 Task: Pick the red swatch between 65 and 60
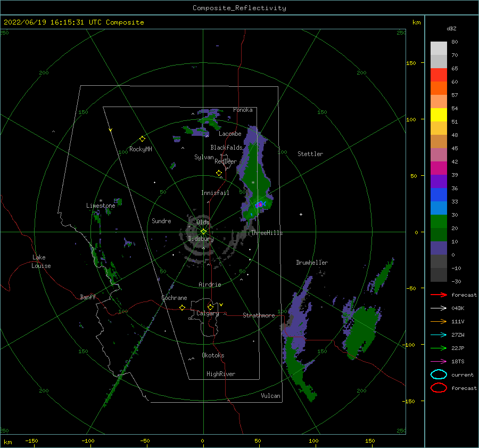coord(439,75)
